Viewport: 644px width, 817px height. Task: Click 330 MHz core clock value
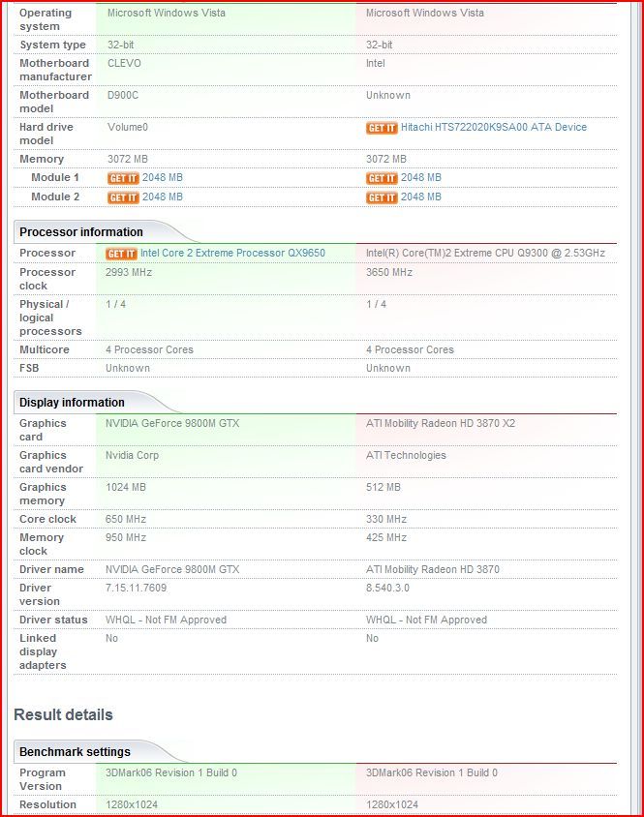386,519
